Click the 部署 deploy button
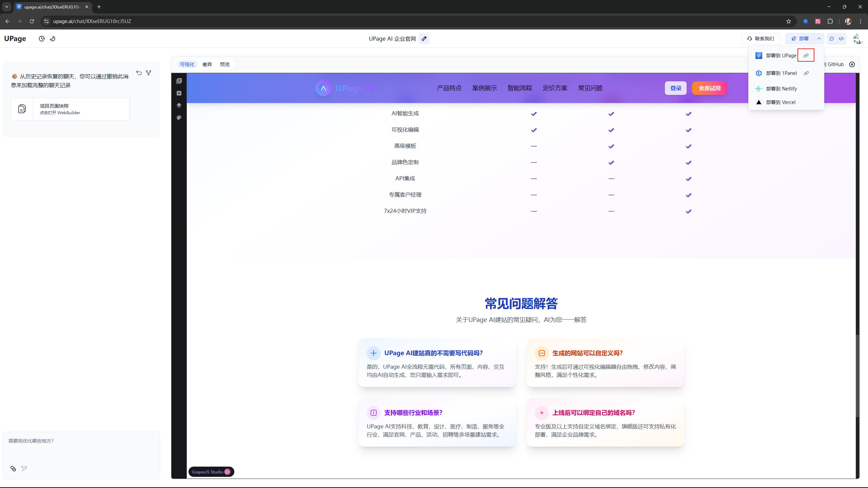This screenshot has width=868, height=488. tap(800, 39)
